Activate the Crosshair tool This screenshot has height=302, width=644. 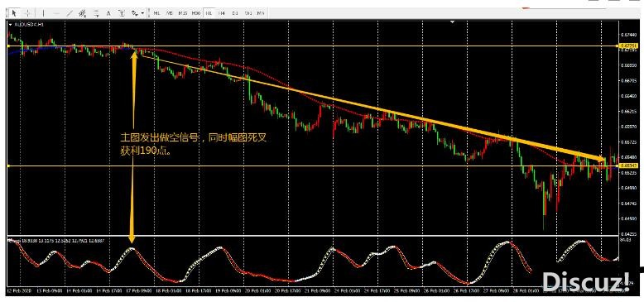pyautogui.click(x=26, y=12)
